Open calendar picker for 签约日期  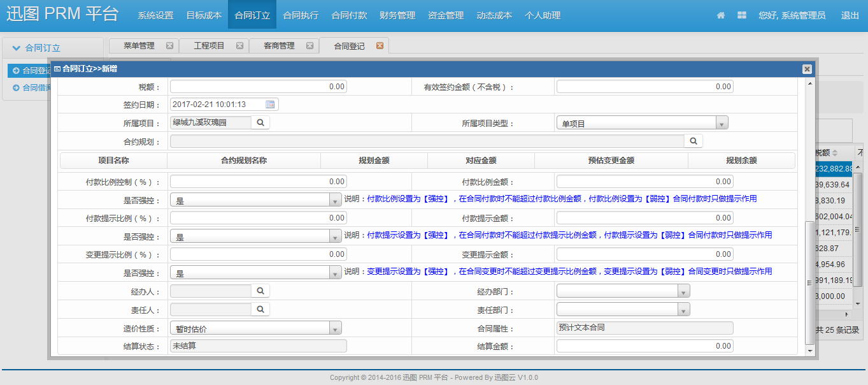tap(270, 105)
